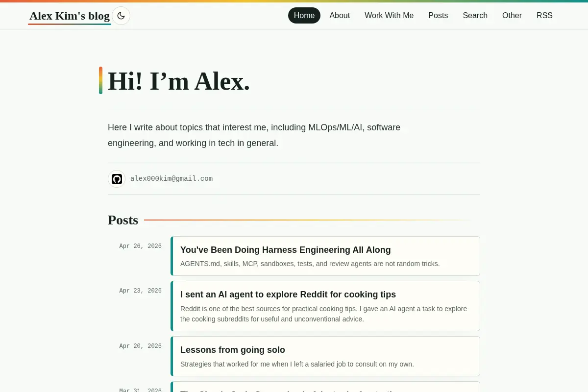Click the consulting strategies summary text

click(x=297, y=364)
